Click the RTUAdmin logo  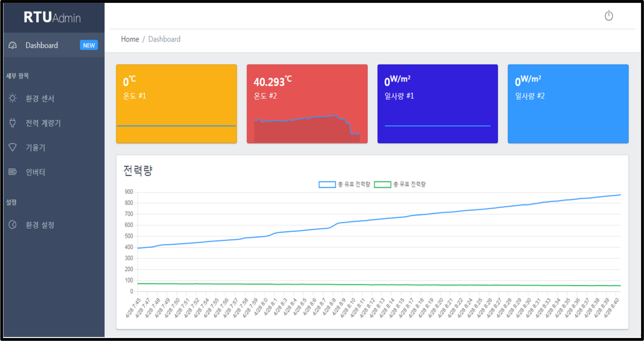(52, 17)
